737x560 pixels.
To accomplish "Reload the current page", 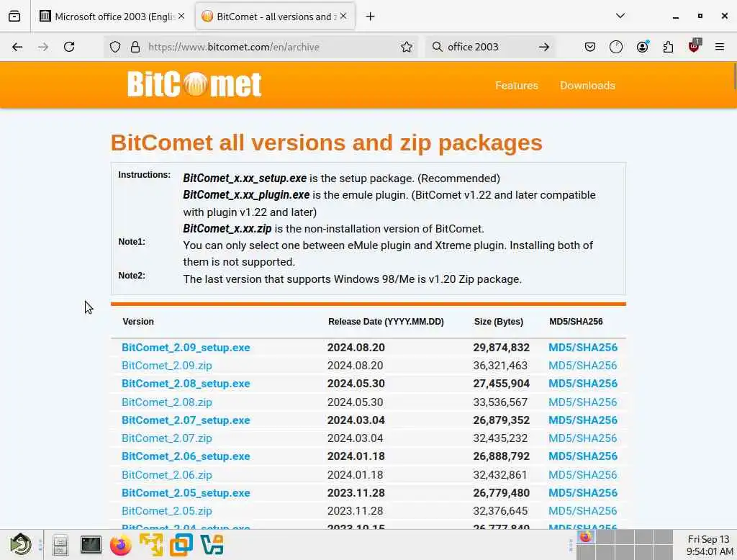I will 69,47.
